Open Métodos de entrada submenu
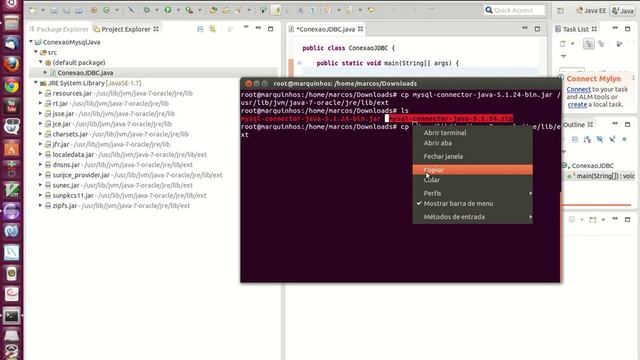The height and width of the screenshot is (360, 640). [472, 217]
